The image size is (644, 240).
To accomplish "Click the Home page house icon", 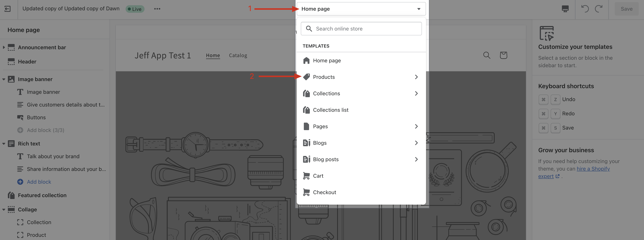I will click(x=306, y=60).
